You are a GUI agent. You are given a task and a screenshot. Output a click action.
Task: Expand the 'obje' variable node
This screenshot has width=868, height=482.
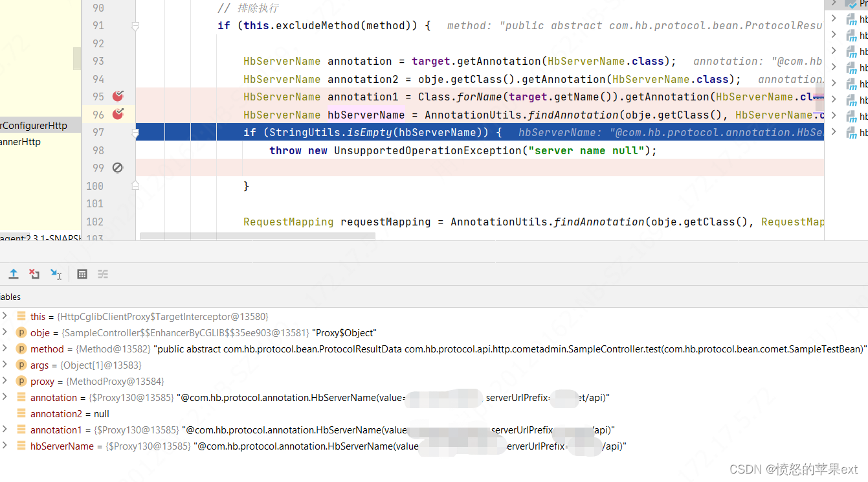click(x=5, y=332)
